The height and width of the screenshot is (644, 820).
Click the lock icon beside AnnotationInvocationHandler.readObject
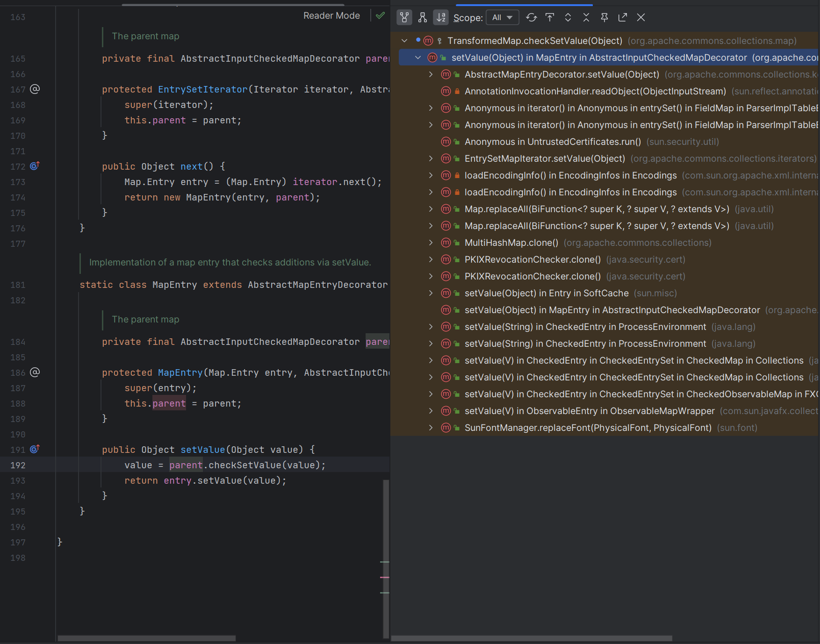(457, 91)
